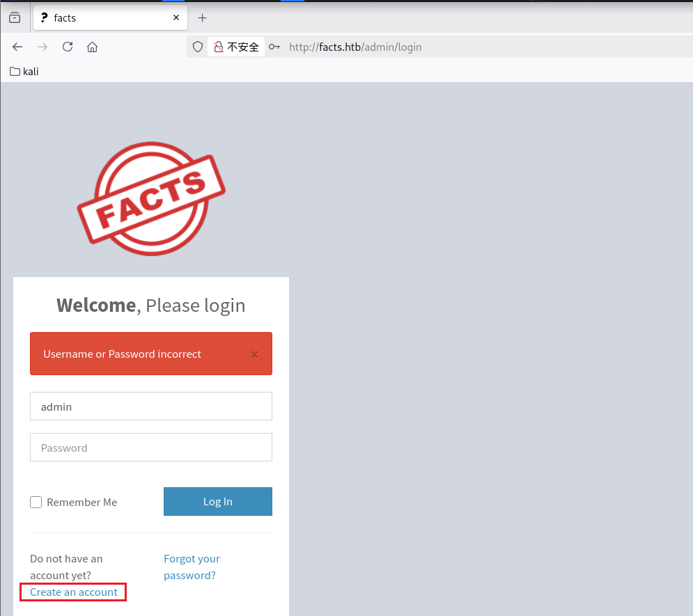
Task: Enable the Remember Me checkbox
Action: [x=36, y=503]
